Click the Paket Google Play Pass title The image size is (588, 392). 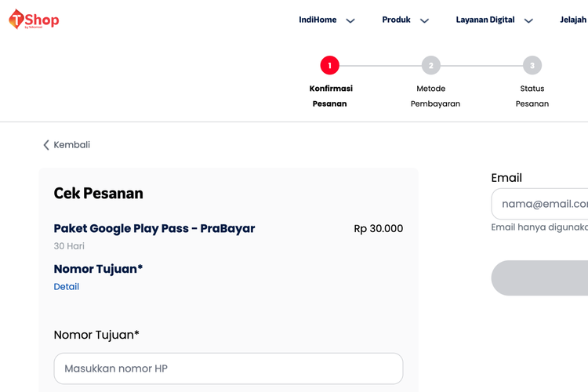154,228
